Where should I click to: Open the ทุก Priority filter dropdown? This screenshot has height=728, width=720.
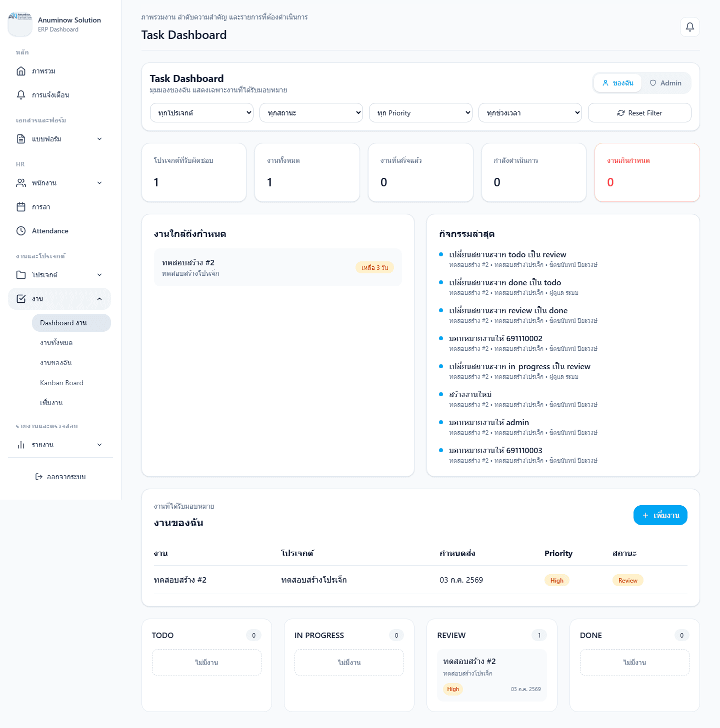tap(420, 113)
